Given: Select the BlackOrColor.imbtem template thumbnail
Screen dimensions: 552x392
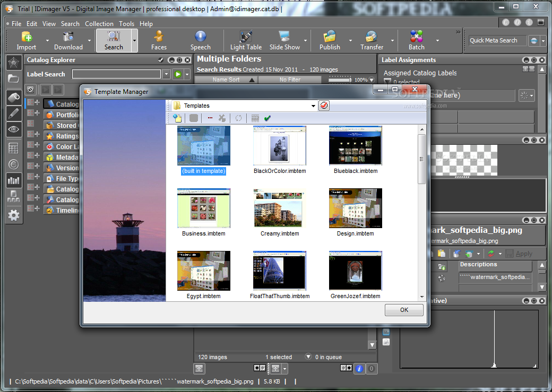Looking at the screenshot, I should [x=280, y=145].
